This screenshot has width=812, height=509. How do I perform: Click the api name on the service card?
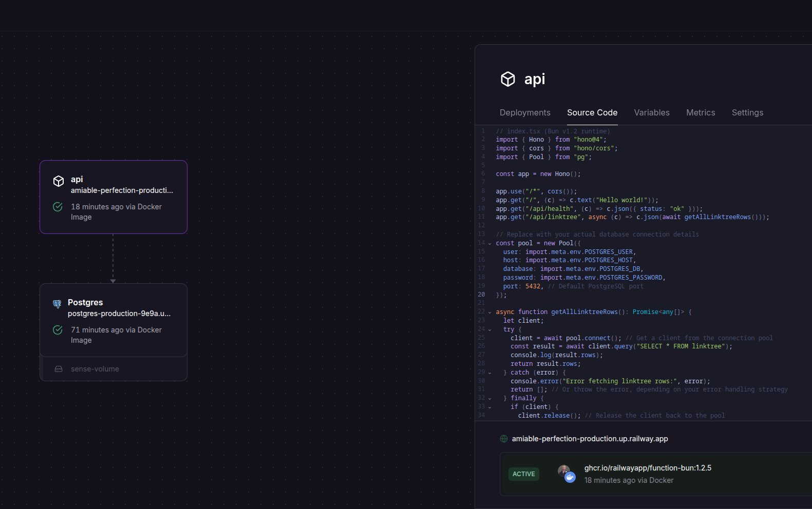tap(77, 179)
